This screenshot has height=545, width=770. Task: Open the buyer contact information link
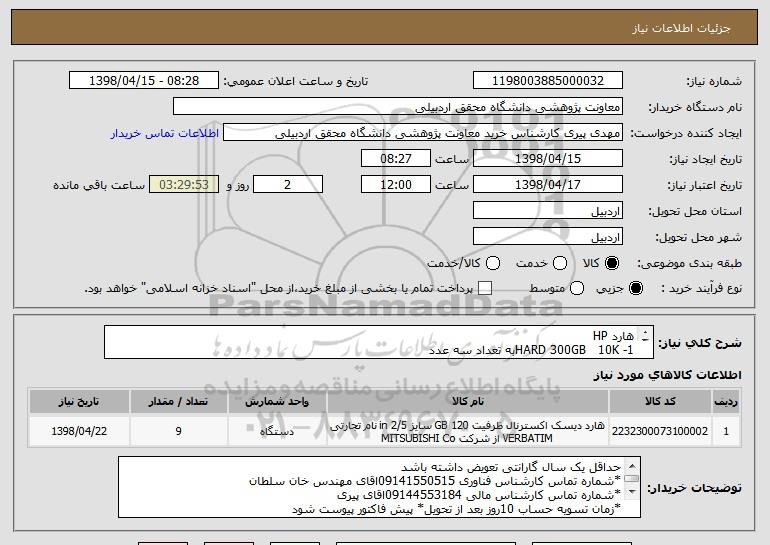[165, 134]
